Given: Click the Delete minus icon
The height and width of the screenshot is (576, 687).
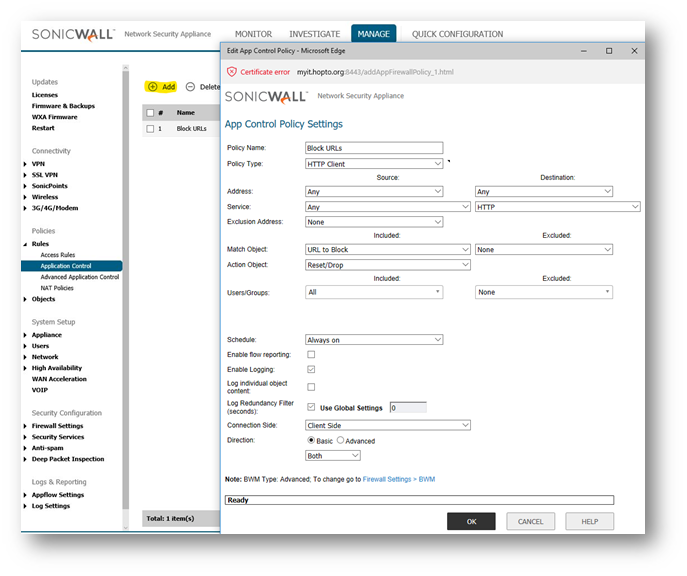Looking at the screenshot, I should tap(190, 87).
